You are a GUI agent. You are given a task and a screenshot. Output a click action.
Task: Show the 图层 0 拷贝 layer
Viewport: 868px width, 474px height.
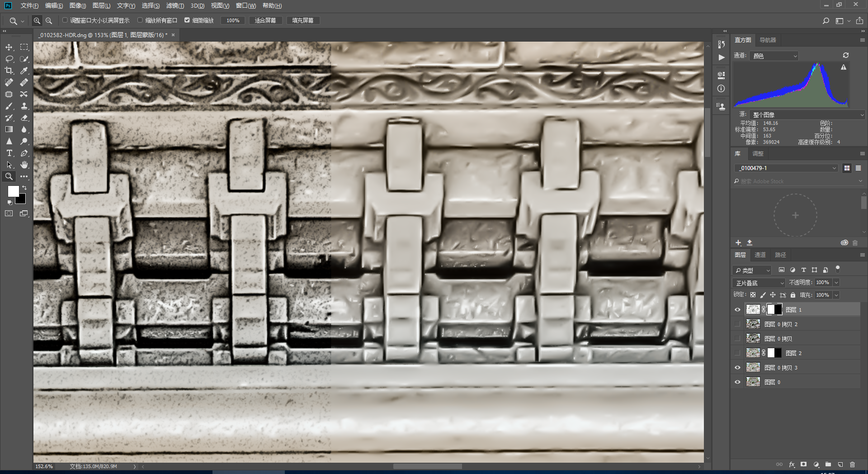737,339
